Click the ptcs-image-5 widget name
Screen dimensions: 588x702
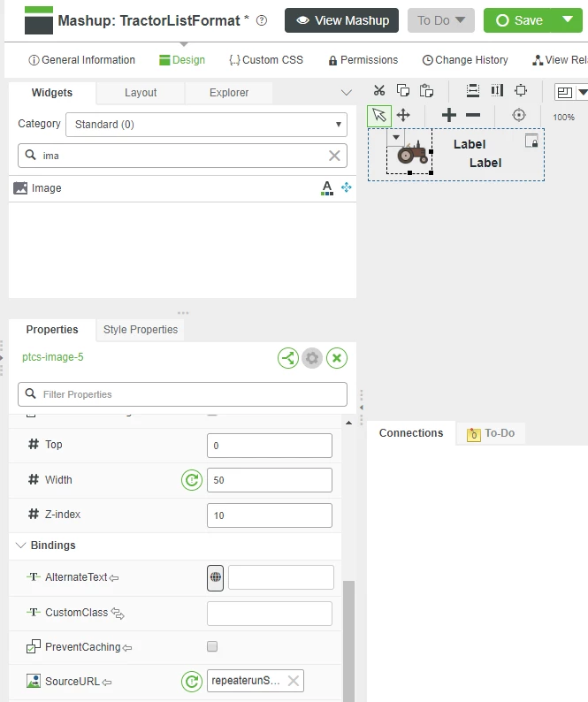pyautogui.click(x=53, y=357)
